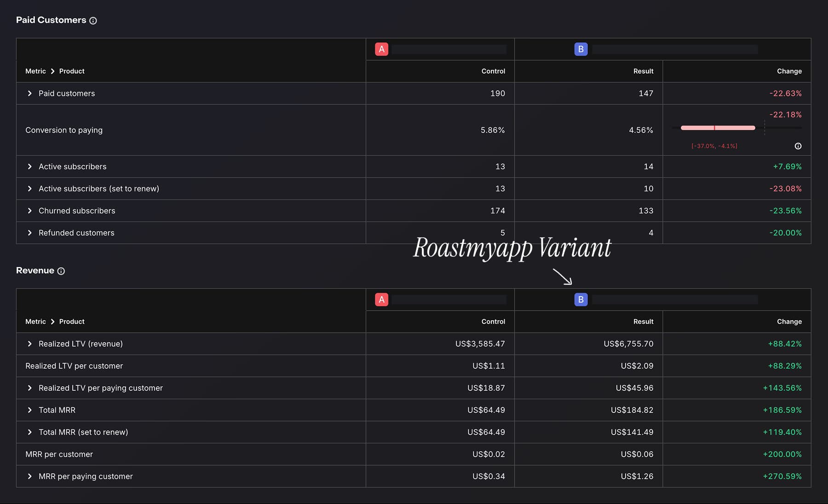Screen dimensions: 828x504
Task: Click the Paid Customers info icon
Action: (x=93, y=21)
